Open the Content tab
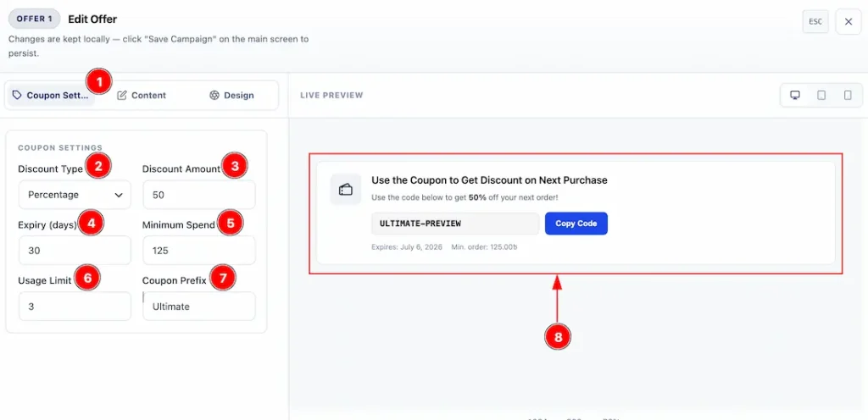The height and width of the screenshot is (420, 868). [142, 95]
